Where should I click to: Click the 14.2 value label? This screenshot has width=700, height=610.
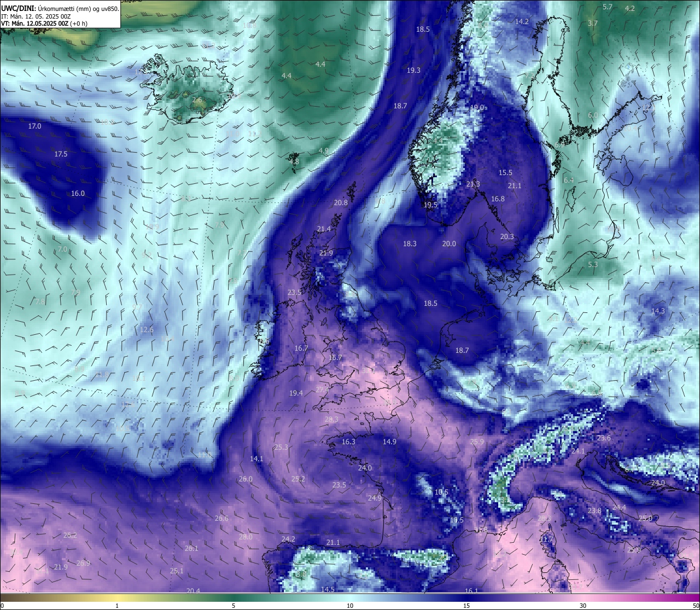(522, 22)
